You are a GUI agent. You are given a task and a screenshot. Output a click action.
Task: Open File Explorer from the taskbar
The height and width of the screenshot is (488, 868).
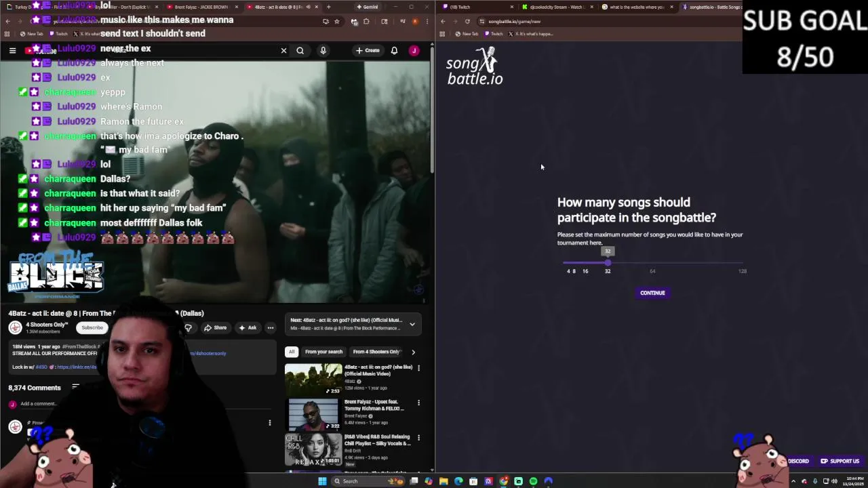point(443,481)
